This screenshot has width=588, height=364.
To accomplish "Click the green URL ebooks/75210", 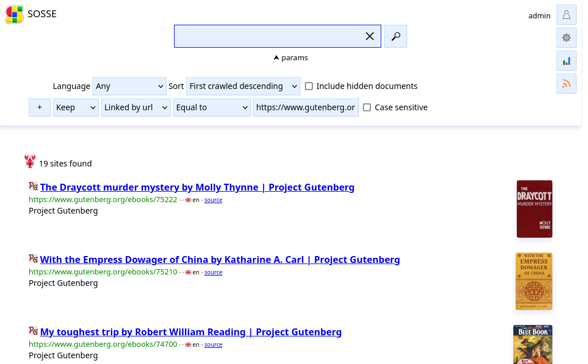I will 103,272.
